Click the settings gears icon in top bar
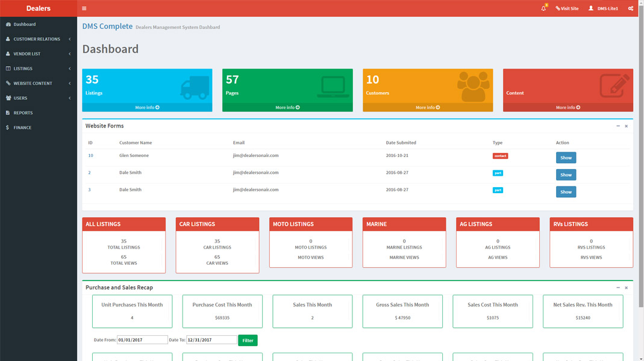 (x=630, y=8)
